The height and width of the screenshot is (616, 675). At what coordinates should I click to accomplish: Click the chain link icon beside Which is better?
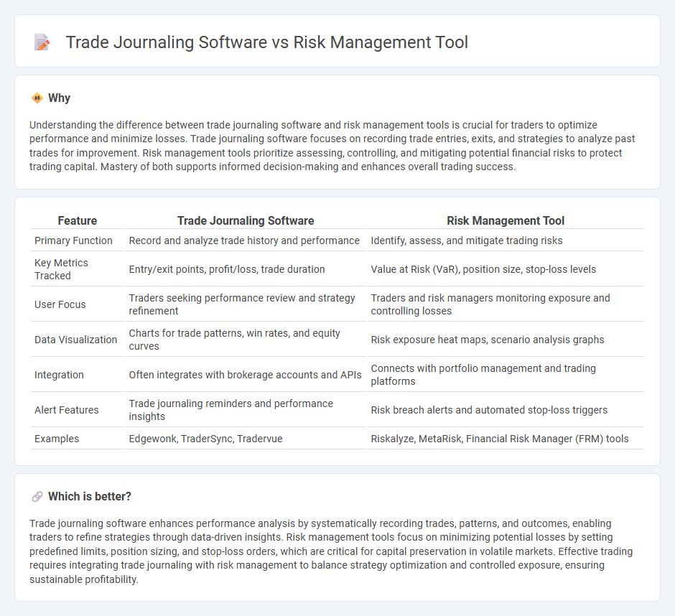(37, 497)
